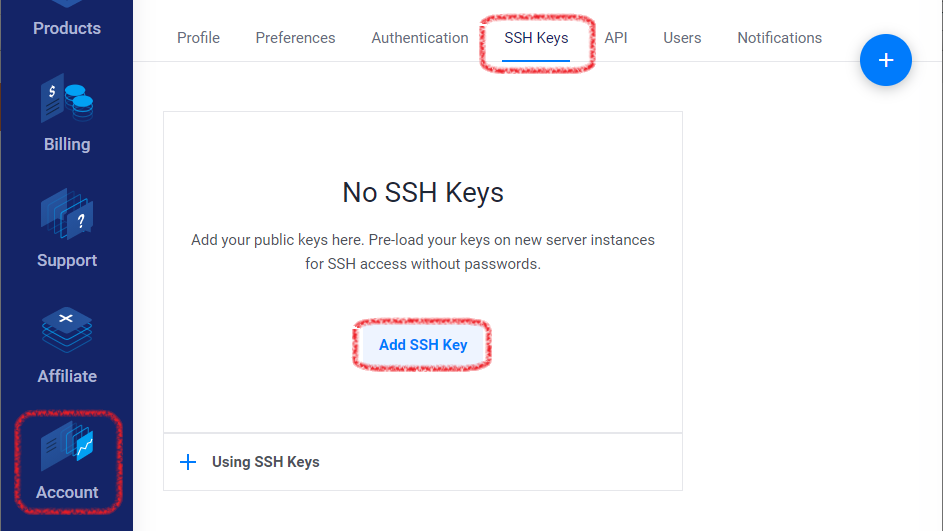Screen dimensions: 943x531
Task: Open Billing via the coins icon
Action: coord(67,98)
